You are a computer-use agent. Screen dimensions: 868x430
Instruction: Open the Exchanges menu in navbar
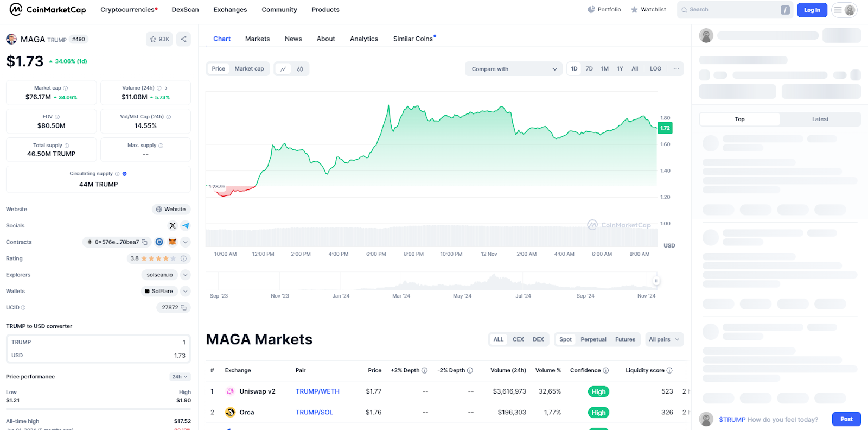pos(230,10)
